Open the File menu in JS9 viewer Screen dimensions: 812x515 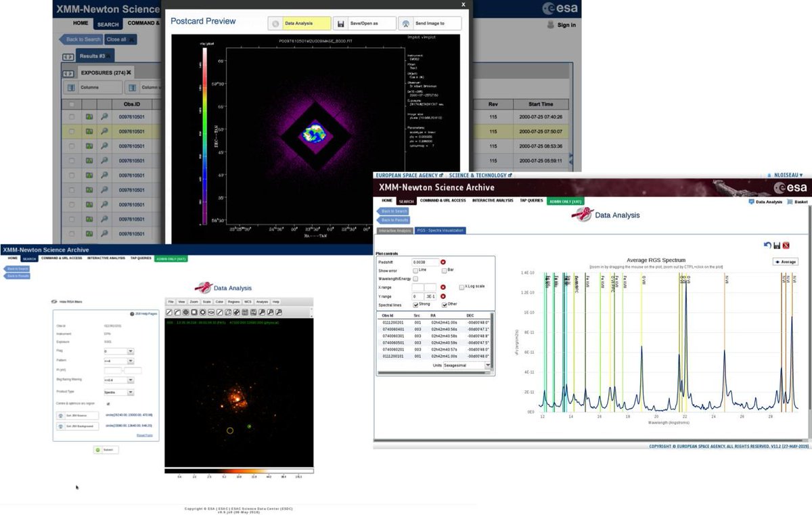pyautogui.click(x=171, y=302)
